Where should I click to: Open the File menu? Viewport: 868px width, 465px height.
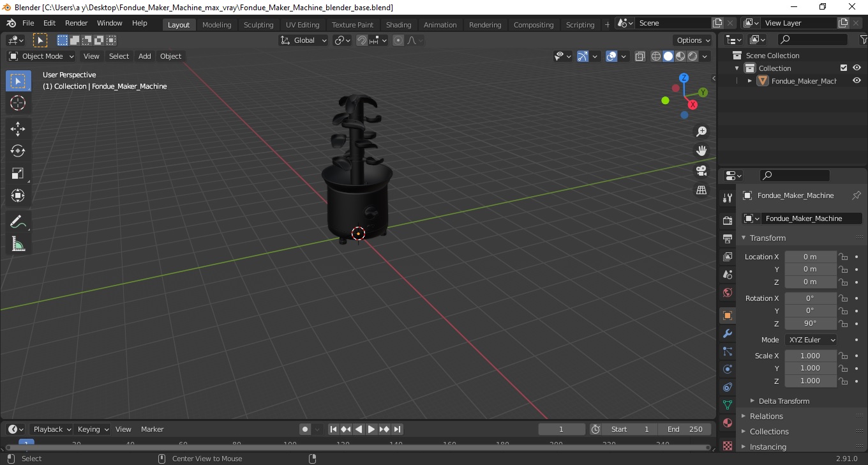28,23
